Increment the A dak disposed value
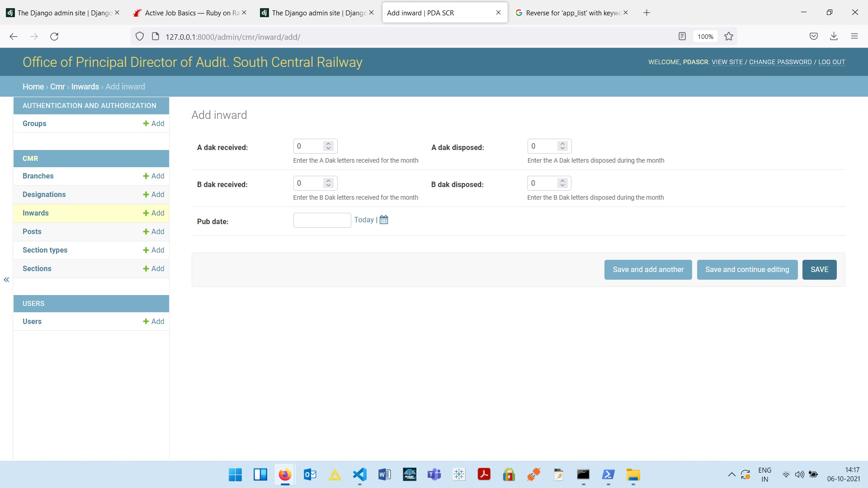Image resolution: width=868 pixels, height=488 pixels. pos(563,144)
